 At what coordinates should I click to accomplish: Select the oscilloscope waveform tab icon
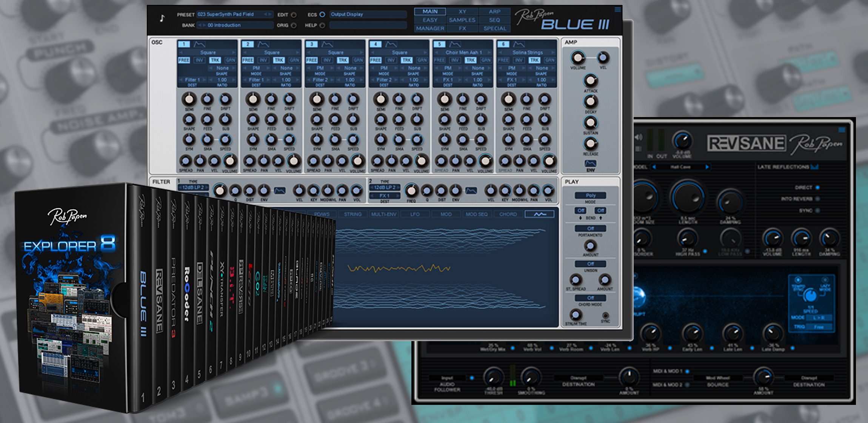pyautogui.click(x=540, y=214)
